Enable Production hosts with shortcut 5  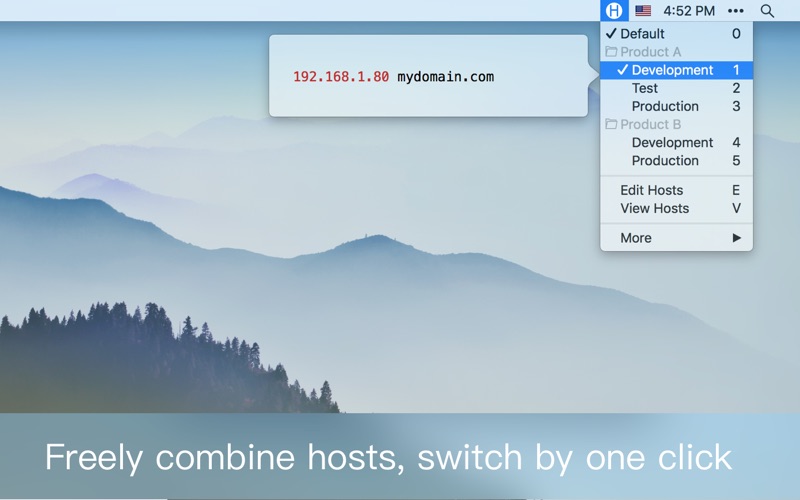point(665,160)
